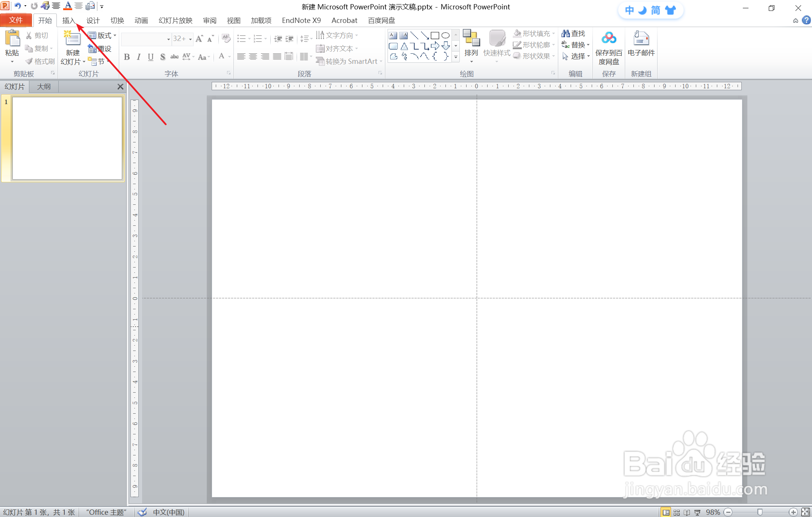Click the Email (电子邮件) icon

click(x=641, y=38)
